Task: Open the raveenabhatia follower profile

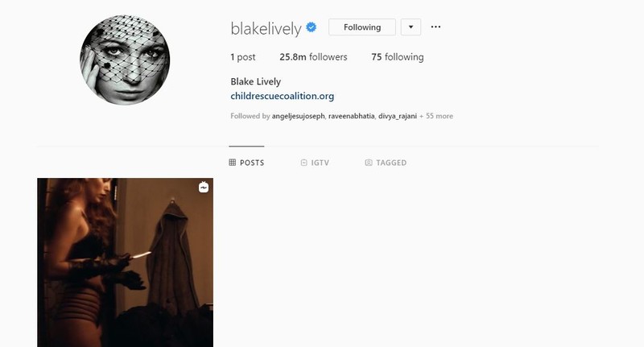Action: click(x=352, y=116)
